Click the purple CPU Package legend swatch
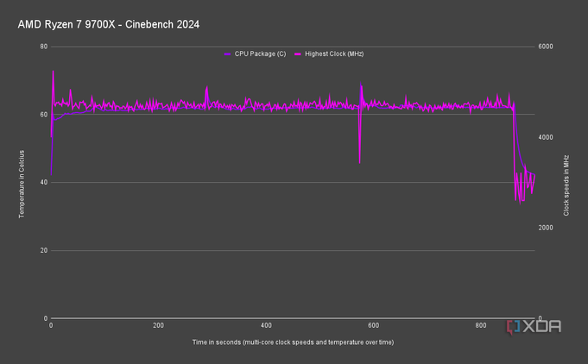 (x=227, y=54)
